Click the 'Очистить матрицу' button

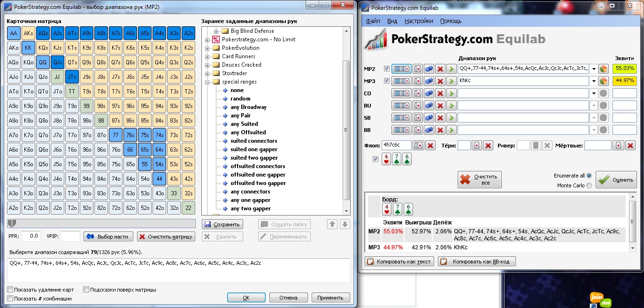pyautogui.click(x=166, y=237)
